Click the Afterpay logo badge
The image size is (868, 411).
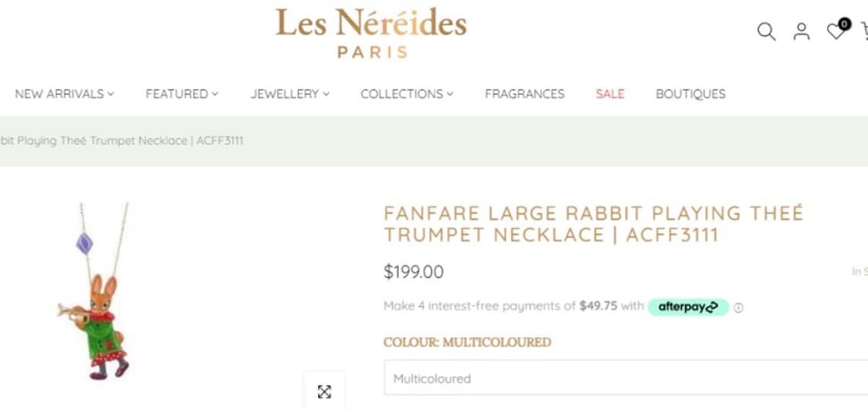click(687, 306)
